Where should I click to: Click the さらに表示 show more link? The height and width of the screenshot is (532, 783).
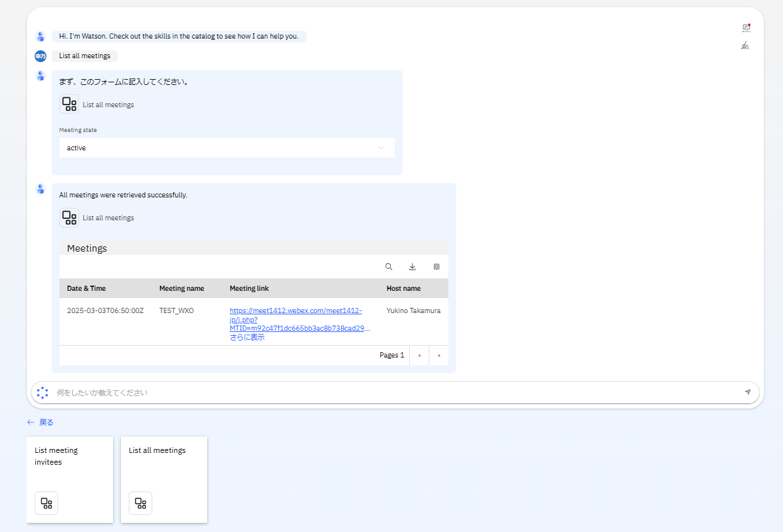(247, 337)
